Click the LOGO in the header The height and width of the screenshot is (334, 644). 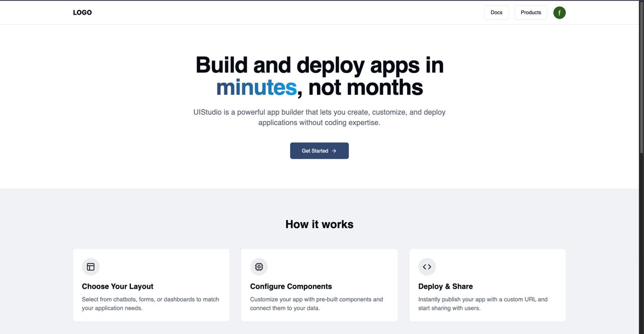point(82,13)
